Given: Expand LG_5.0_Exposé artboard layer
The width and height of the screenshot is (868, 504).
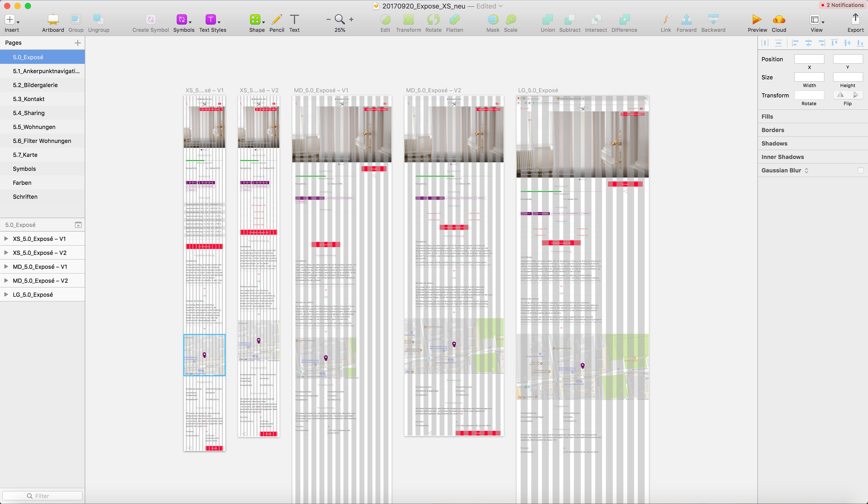Looking at the screenshot, I should (x=6, y=294).
